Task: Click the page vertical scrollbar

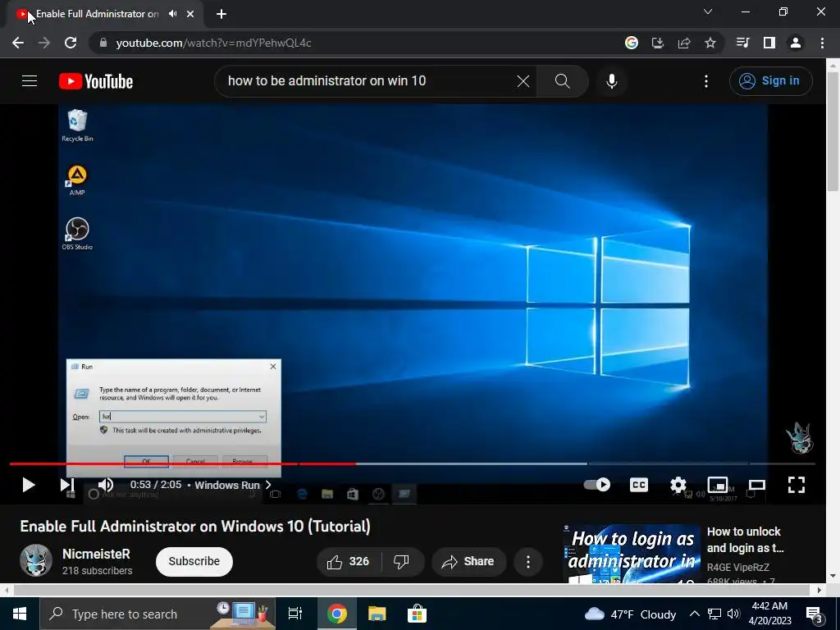Action: (833, 131)
